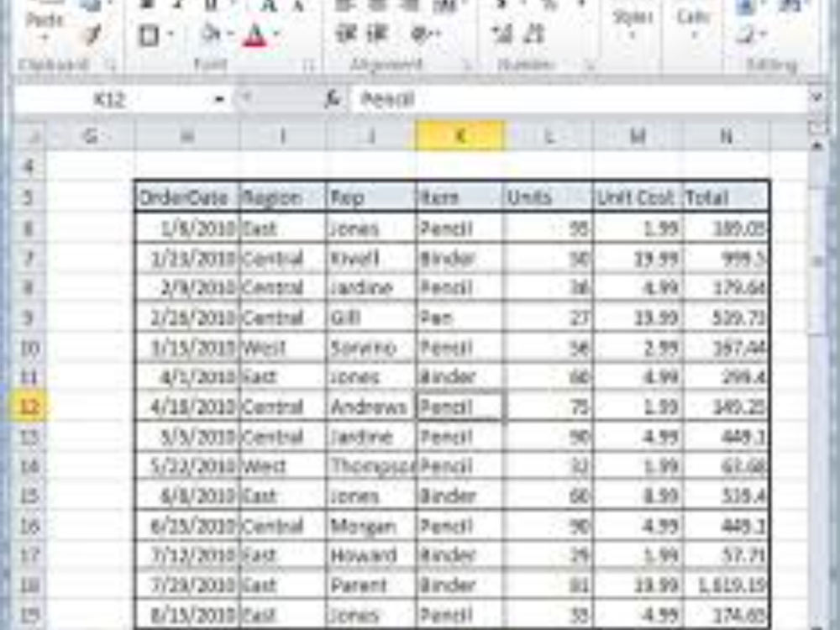Select row 18 header

coord(29,585)
